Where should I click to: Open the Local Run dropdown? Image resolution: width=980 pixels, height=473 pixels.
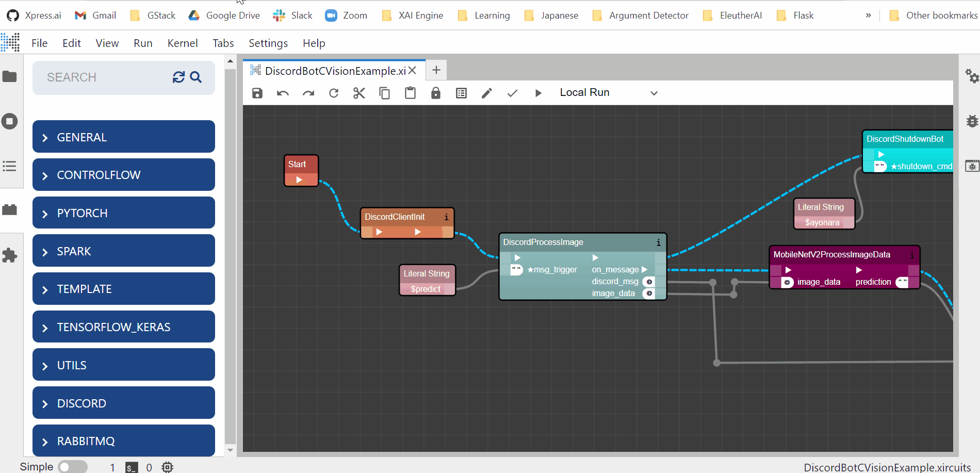click(x=609, y=93)
